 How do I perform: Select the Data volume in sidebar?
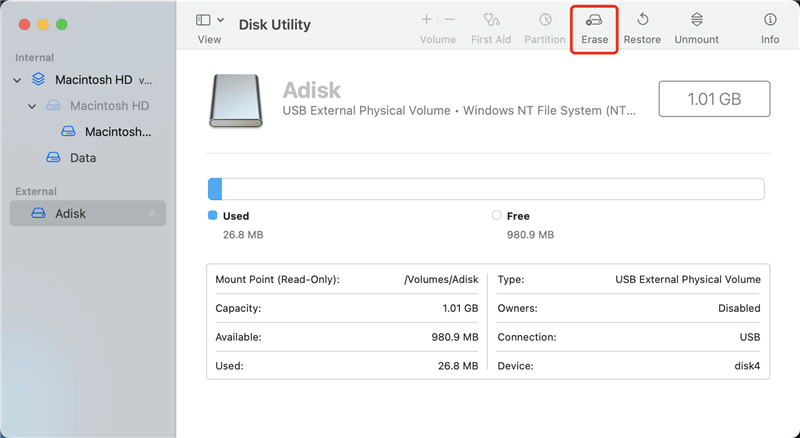pyautogui.click(x=82, y=158)
